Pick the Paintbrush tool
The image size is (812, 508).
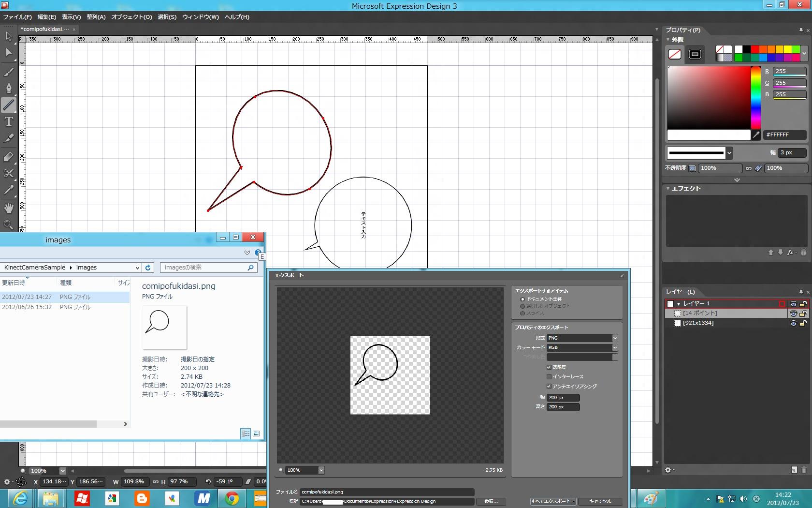click(x=9, y=72)
